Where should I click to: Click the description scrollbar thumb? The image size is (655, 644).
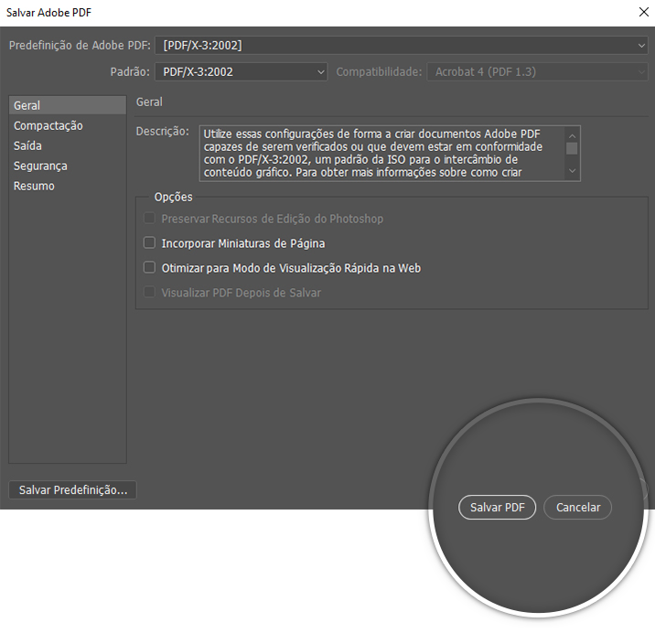572,147
